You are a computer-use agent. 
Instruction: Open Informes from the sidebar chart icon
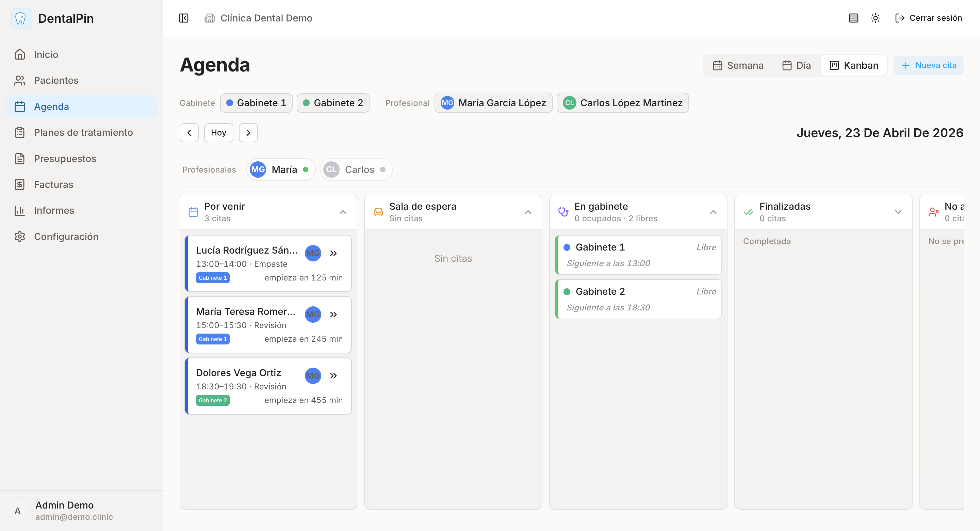pos(20,210)
